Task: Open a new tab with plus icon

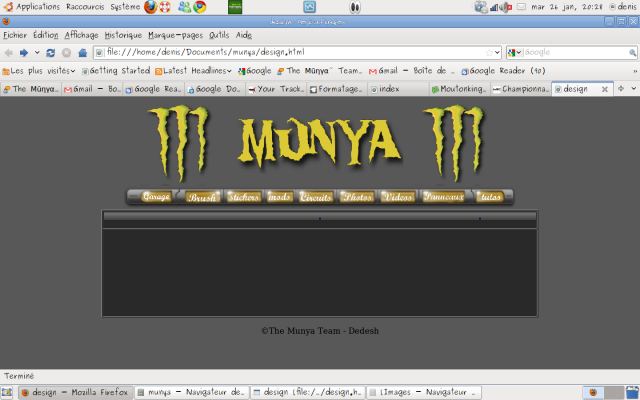Action: [x=621, y=88]
